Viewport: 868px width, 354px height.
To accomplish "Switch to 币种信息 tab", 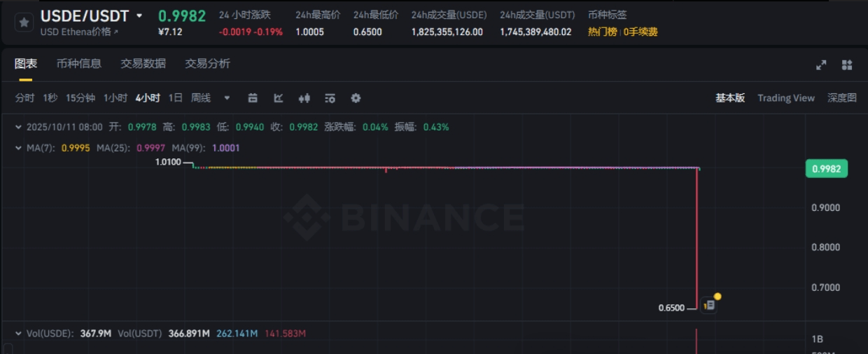I will pos(79,64).
